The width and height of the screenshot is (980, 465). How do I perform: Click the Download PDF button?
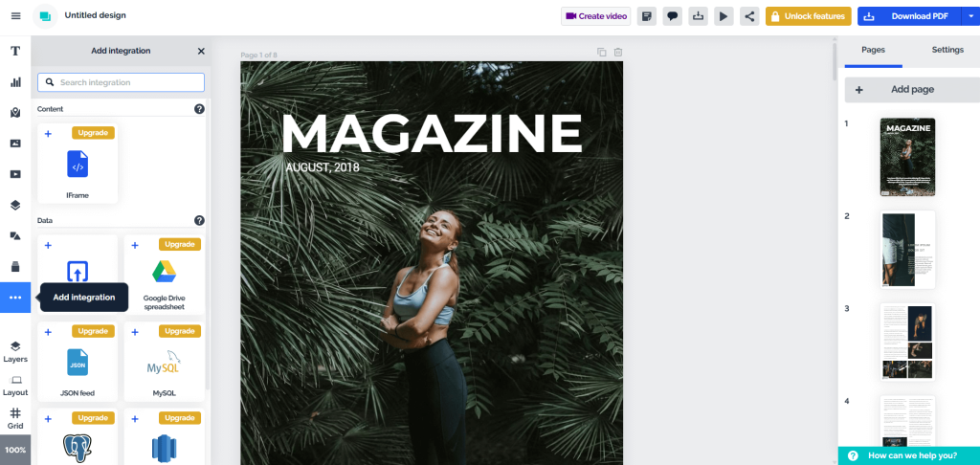(x=909, y=16)
